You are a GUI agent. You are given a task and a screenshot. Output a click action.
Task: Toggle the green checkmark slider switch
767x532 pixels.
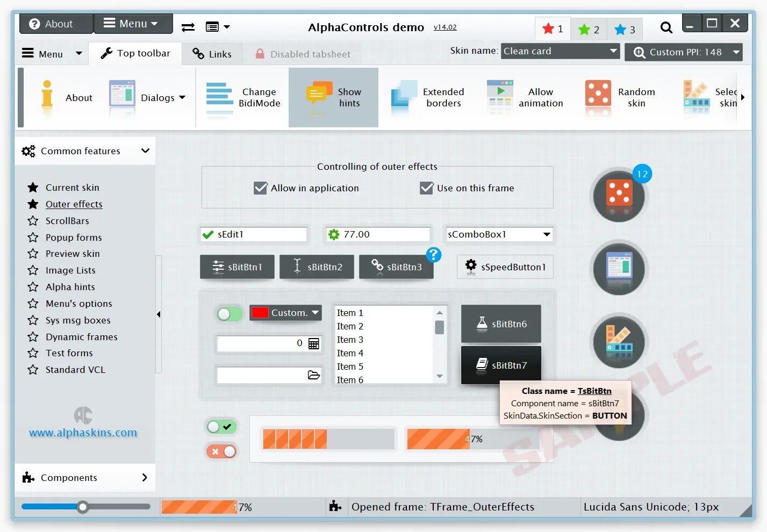[x=221, y=427]
